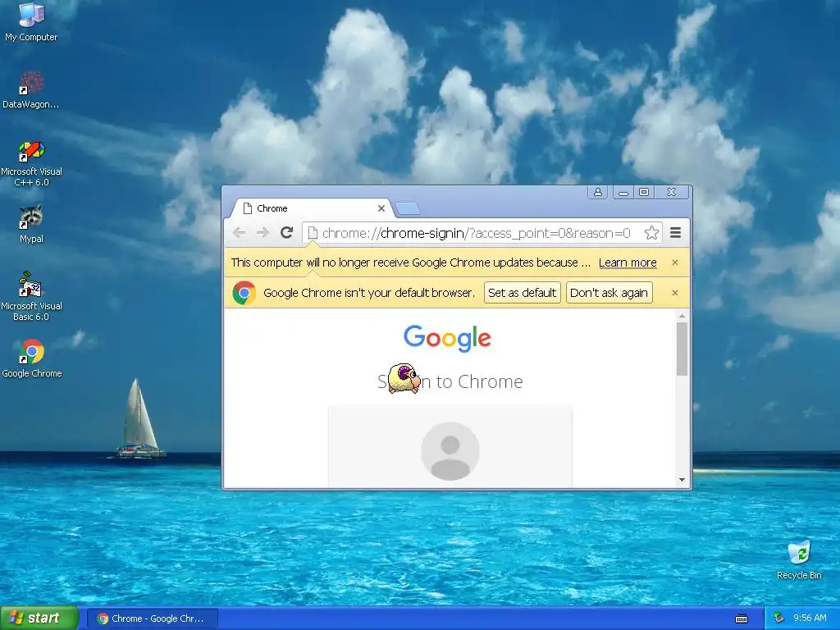Click the Chrome logo in default-browser bar

244,293
